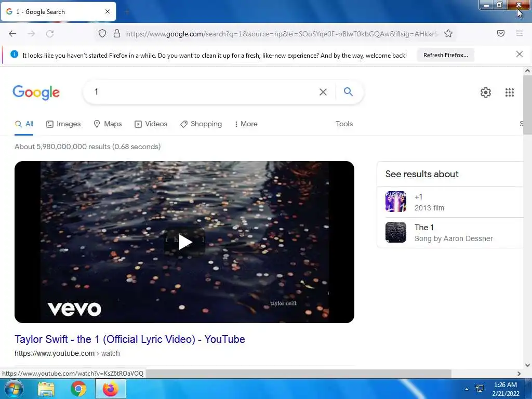
Task: Click the forward navigation arrow
Action: click(31, 34)
